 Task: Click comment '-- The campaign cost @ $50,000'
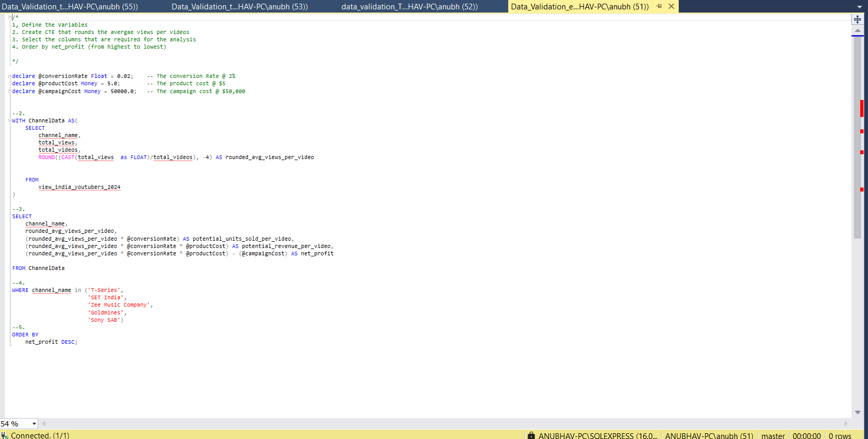pos(196,92)
